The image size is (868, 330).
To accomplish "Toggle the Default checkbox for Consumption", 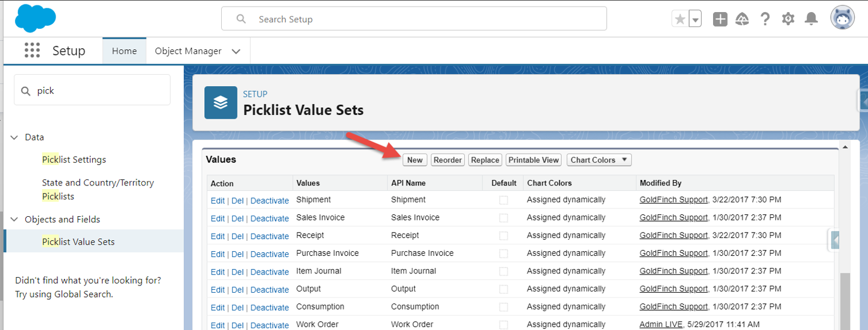I will click(x=503, y=307).
